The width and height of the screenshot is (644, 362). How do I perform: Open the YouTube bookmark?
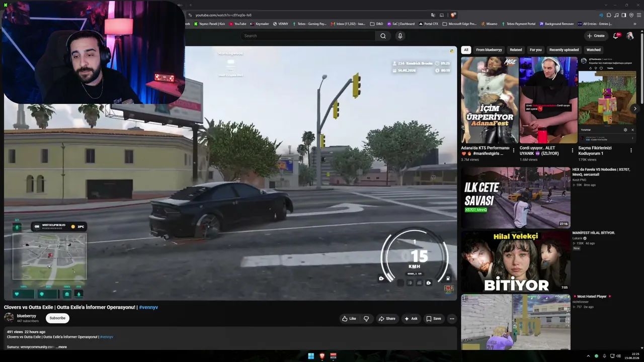point(238,24)
